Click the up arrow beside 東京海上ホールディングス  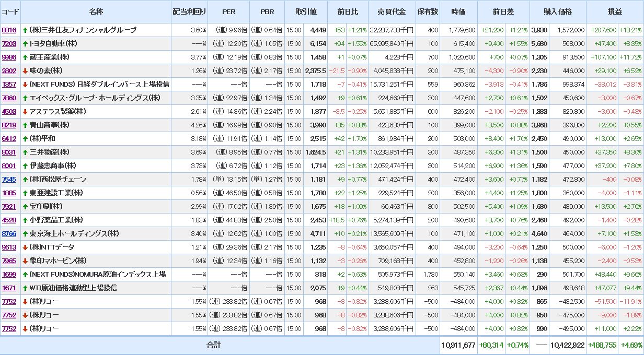(25, 233)
